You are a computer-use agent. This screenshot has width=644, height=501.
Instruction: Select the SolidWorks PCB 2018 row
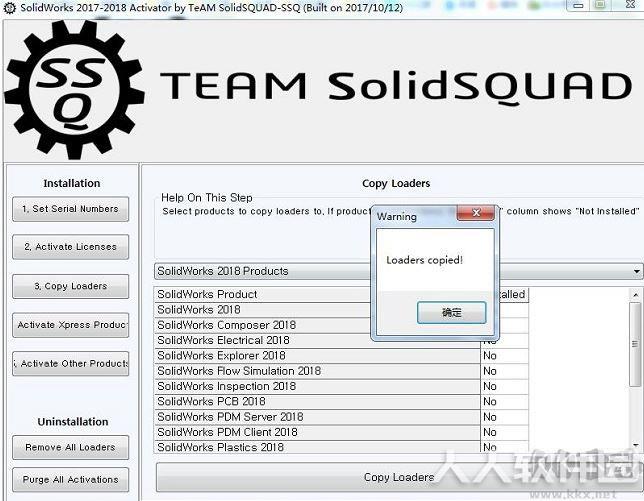(x=317, y=401)
